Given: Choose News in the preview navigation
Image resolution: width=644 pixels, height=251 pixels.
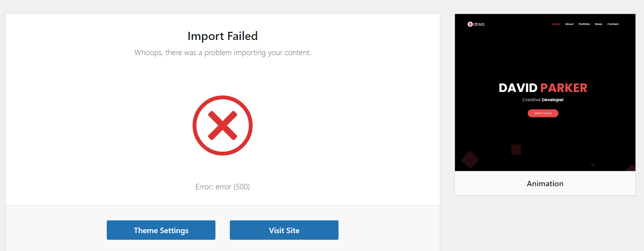Looking at the screenshot, I should coord(599,24).
